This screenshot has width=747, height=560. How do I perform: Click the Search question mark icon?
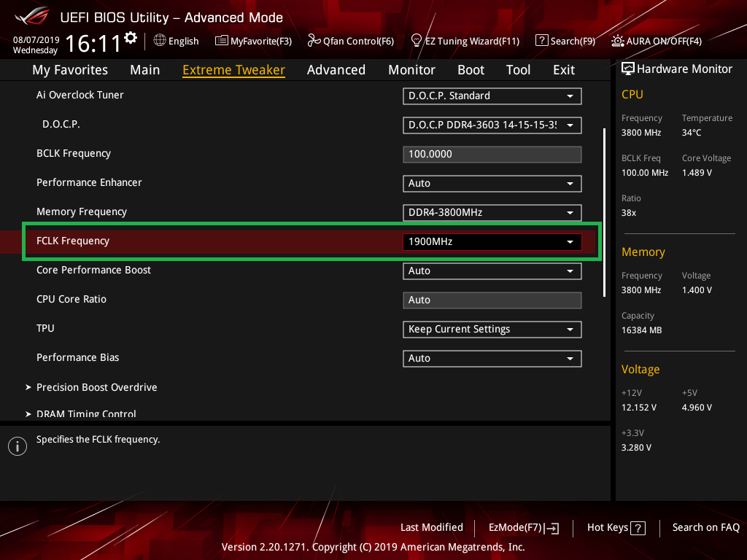(x=542, y=41)
